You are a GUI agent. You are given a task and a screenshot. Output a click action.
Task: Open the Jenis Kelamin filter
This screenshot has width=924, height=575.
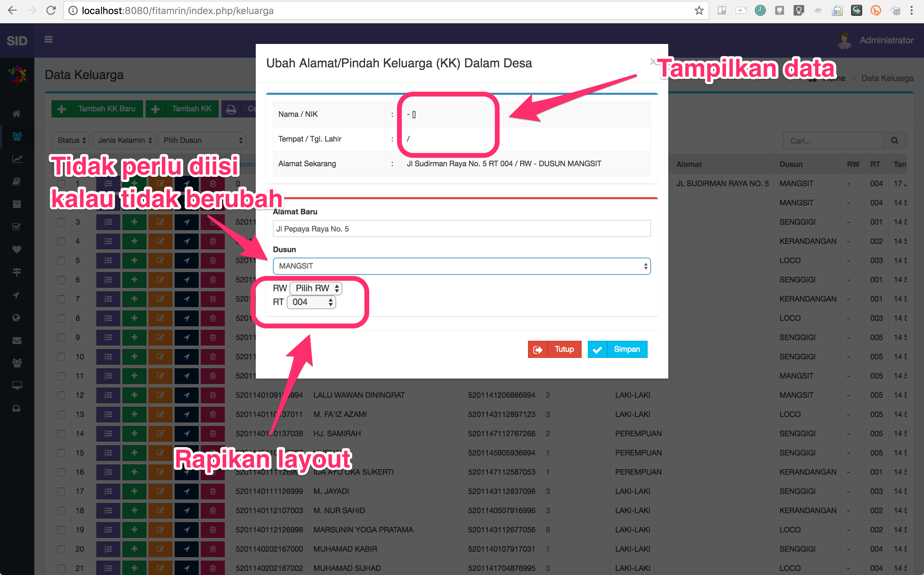pyautogui.click(x=124, y=140)
